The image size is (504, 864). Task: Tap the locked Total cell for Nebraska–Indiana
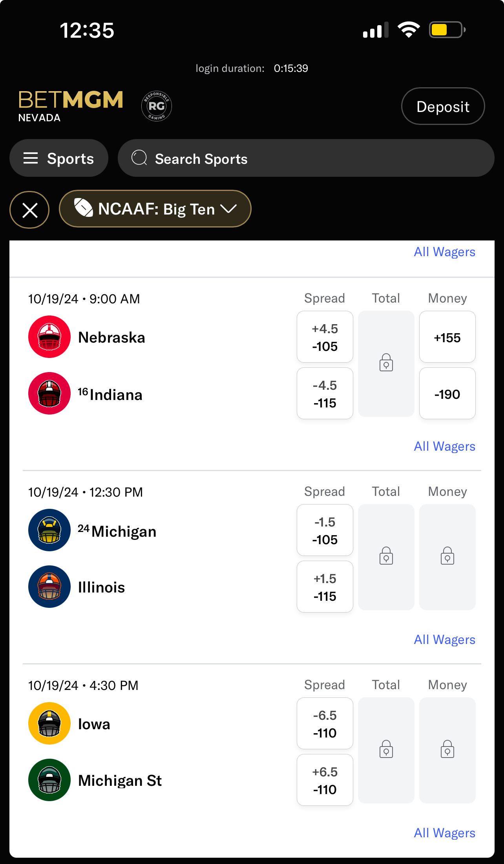(x=386, y=363)
